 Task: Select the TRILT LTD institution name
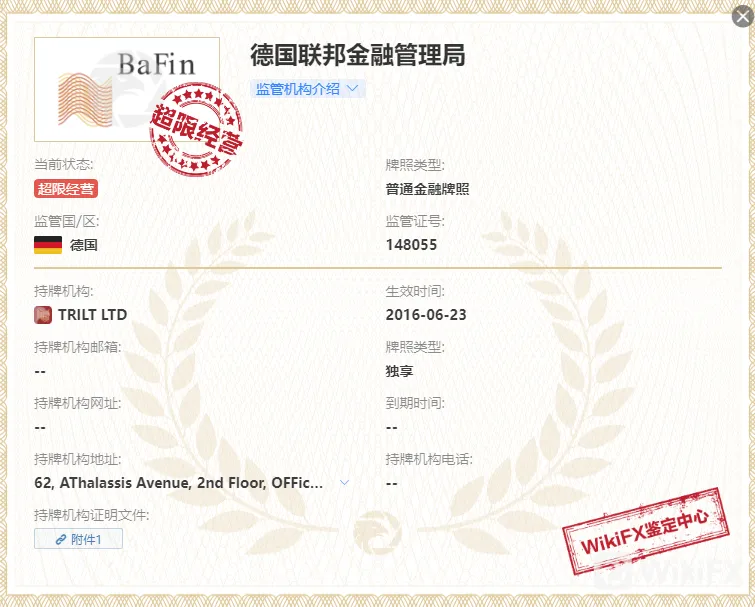pos(92,315)
